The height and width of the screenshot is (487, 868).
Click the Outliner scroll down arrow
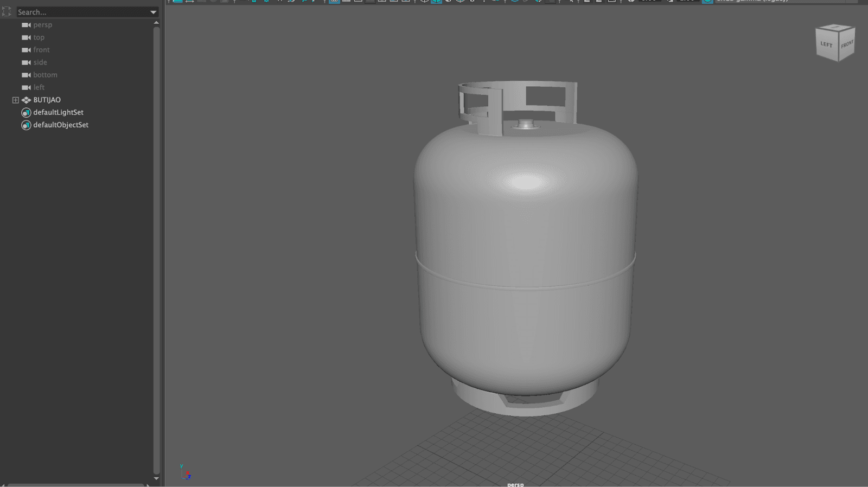(156, 478)
